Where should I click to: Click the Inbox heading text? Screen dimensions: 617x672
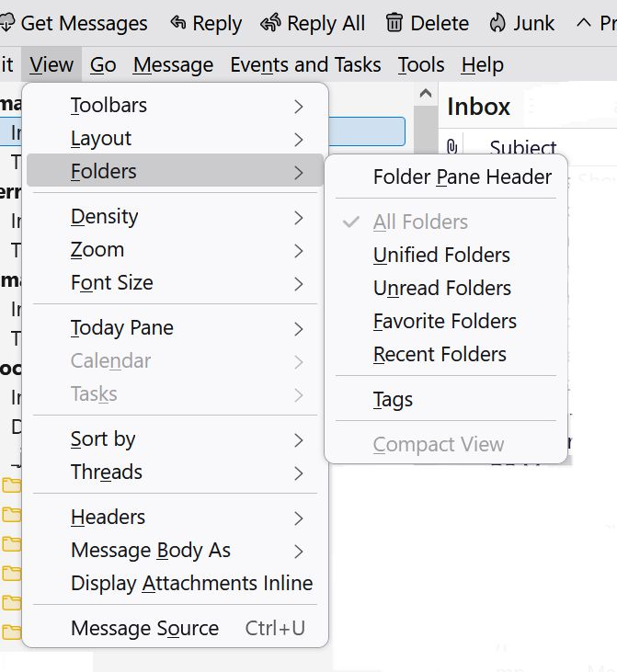pos(478,107)
